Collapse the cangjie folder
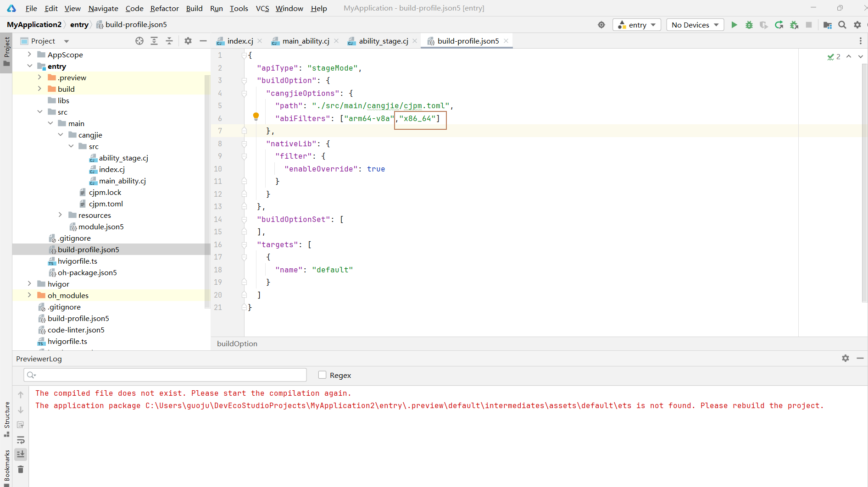 61,134
